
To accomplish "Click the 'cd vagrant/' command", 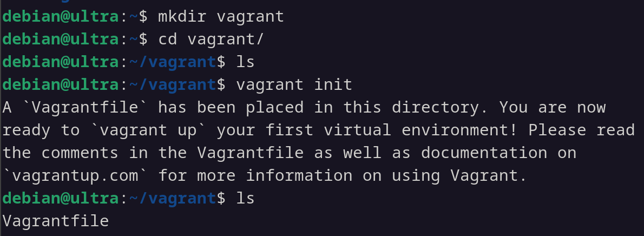I will [211, 40].
